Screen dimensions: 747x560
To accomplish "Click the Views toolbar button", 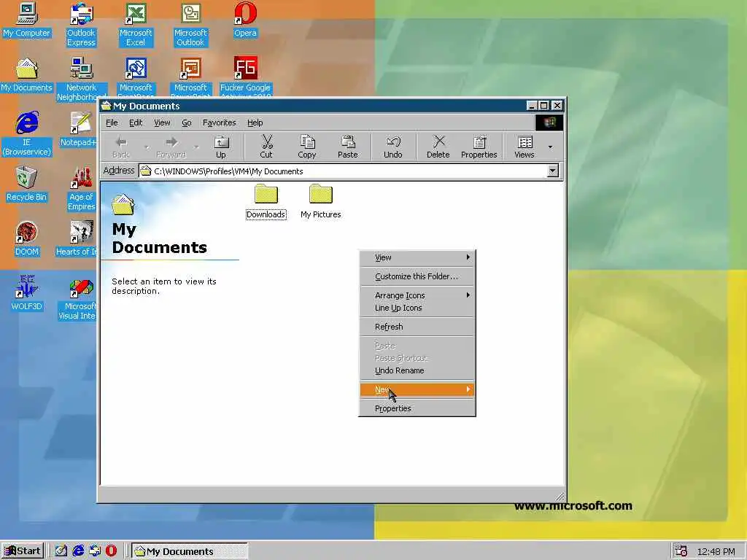I will (x=525, y=147).
